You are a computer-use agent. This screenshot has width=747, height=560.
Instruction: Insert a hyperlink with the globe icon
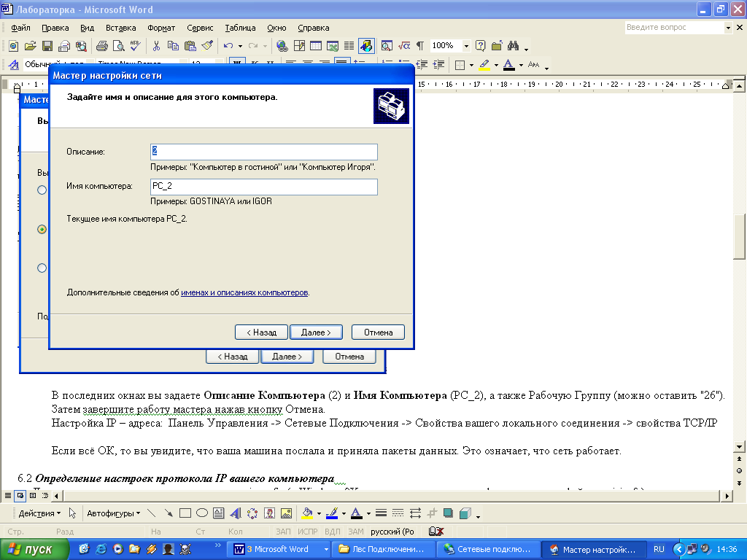[282, 46]
